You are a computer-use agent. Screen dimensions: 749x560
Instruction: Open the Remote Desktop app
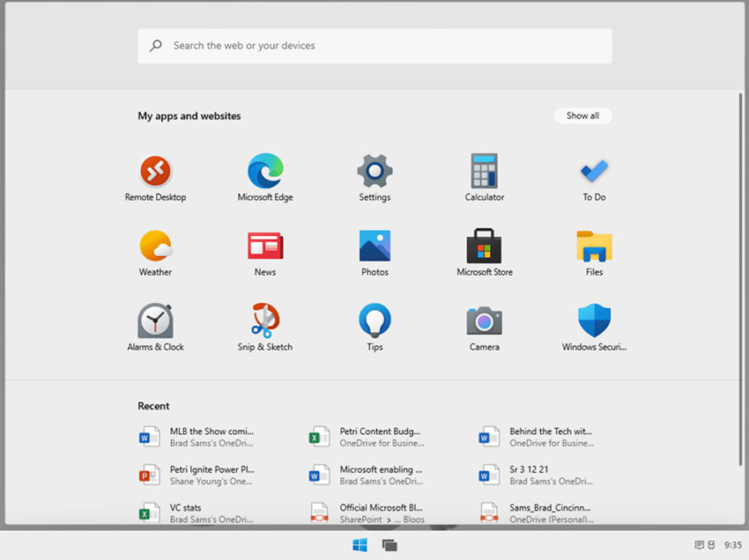(155, 171)
